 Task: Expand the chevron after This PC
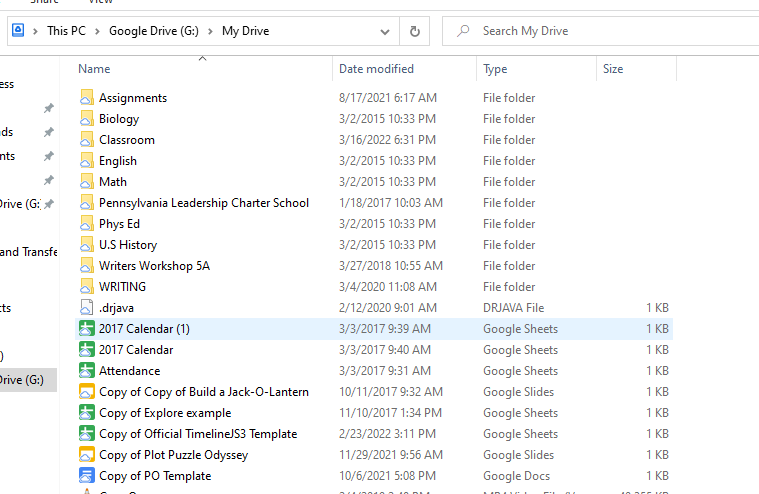click(97, 31)
